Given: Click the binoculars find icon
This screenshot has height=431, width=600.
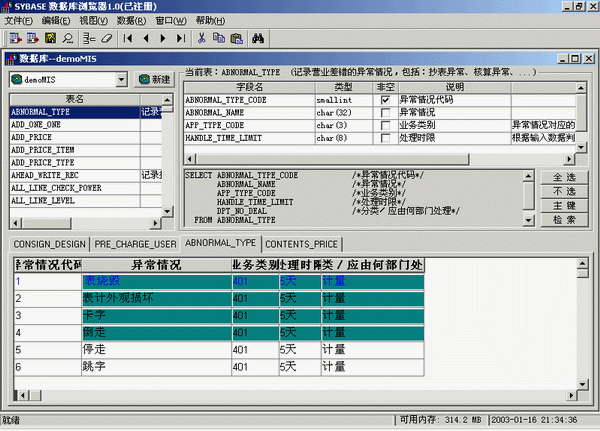Looking at the screenshot, I should (x=257, y=38).
